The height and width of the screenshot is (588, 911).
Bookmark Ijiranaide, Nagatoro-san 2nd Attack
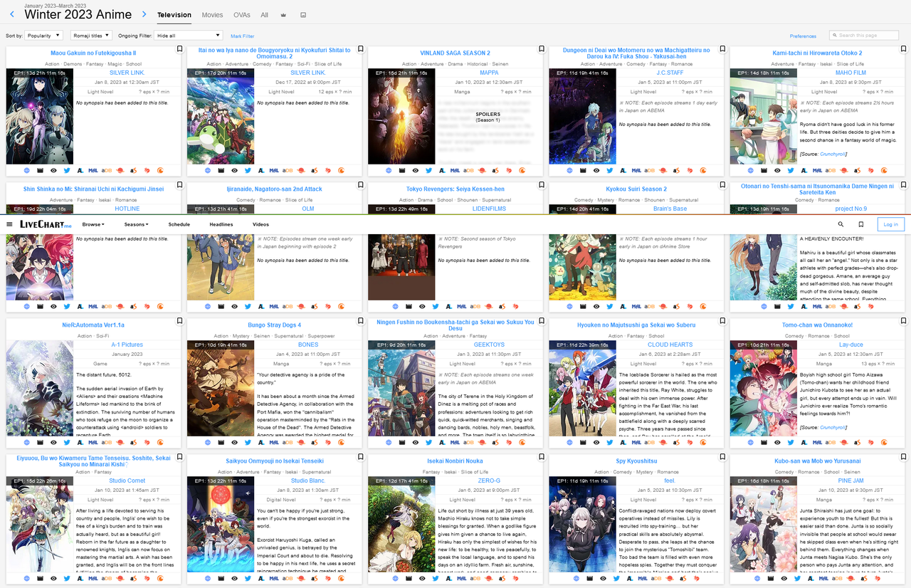click(360, 185)
